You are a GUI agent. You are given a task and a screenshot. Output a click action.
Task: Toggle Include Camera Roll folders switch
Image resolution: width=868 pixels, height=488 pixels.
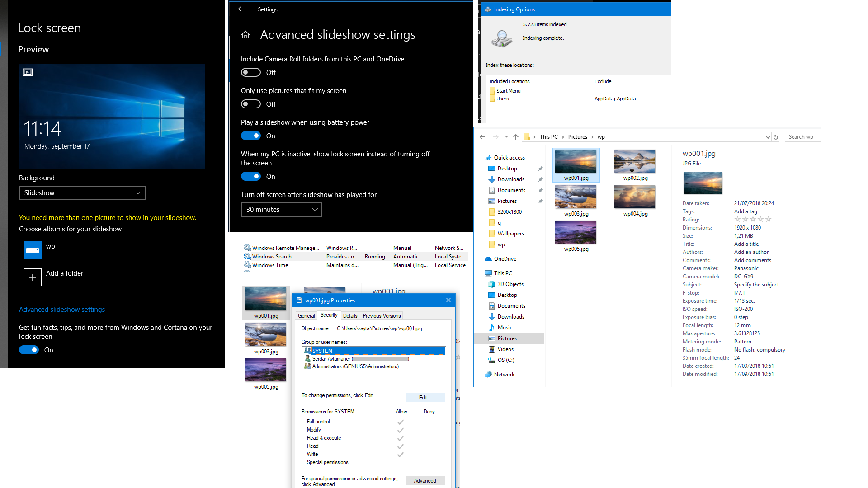251,73
